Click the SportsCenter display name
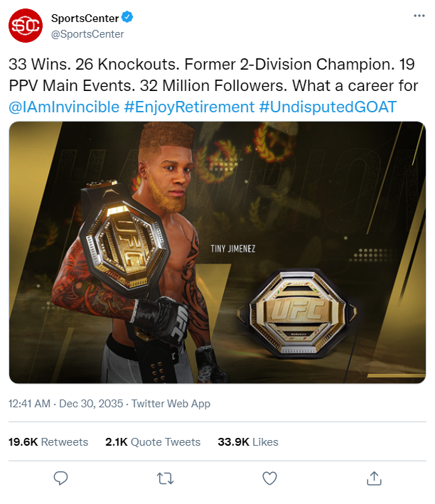Image resolution: width=435 pixels, height=504 pixels. 85,18
